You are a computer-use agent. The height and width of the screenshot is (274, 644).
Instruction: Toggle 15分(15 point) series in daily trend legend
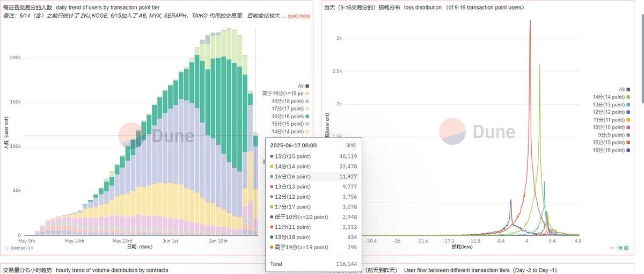290,124
